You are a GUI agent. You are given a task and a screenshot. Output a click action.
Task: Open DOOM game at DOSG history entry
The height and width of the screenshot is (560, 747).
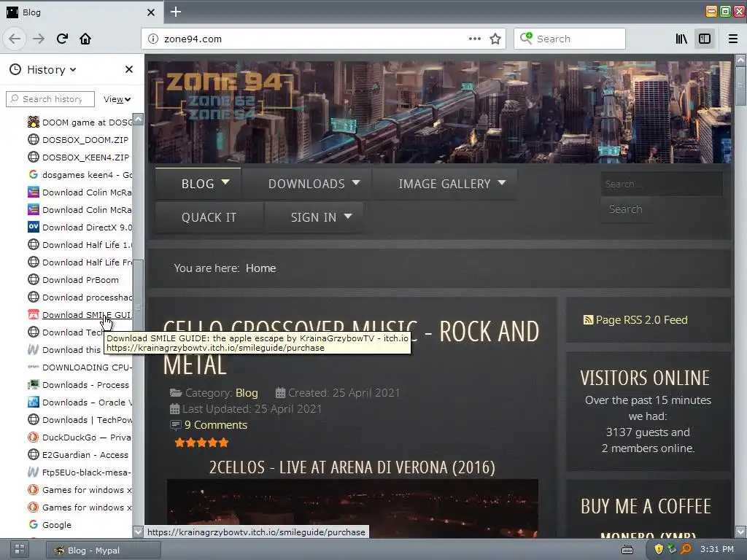[80, 122]
